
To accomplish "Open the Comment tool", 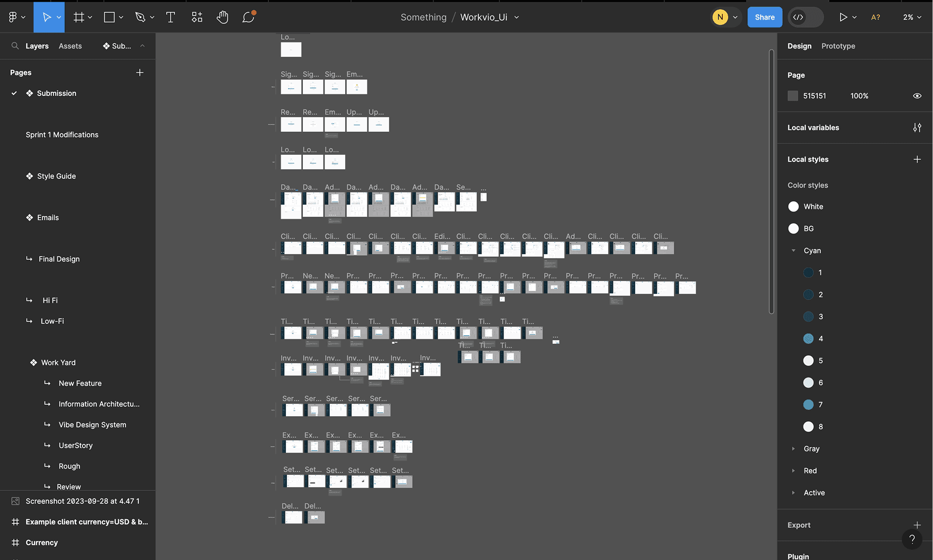I will point(248,17).
